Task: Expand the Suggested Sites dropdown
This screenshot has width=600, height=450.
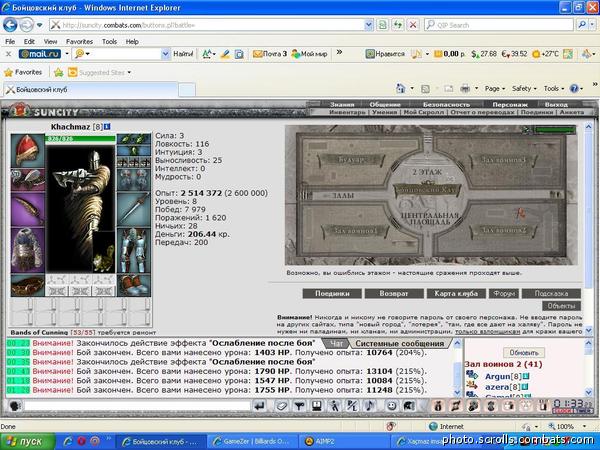Action: (x=129, y=72)
